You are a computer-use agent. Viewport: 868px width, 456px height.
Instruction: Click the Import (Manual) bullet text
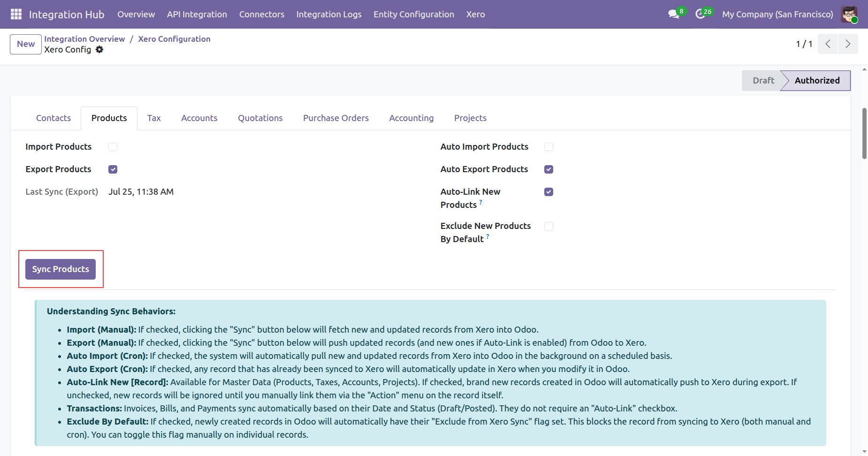click(x=303, y=330)
